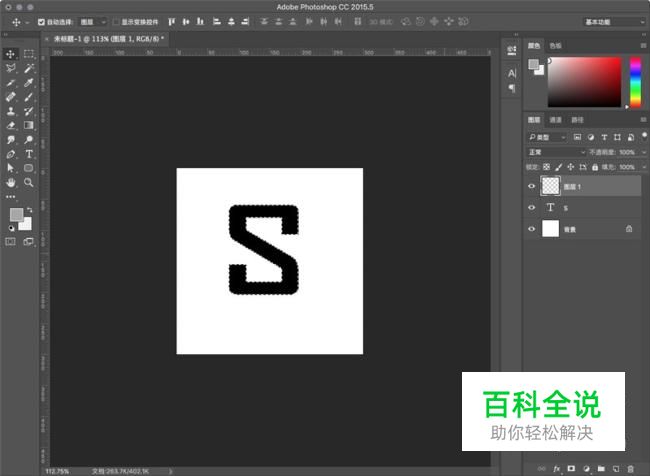Open the Move tool preset picker arrow
This screenshot has width=650, height=476.
point(27,22)
